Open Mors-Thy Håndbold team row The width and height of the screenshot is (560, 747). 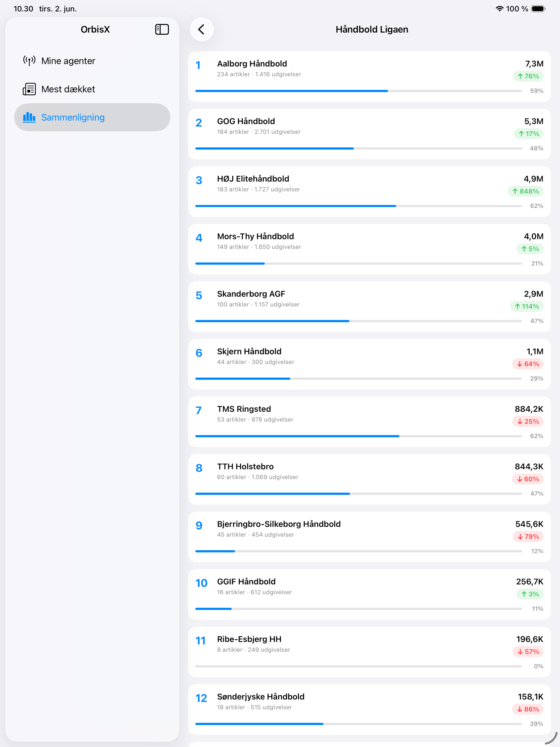[369, 249]
